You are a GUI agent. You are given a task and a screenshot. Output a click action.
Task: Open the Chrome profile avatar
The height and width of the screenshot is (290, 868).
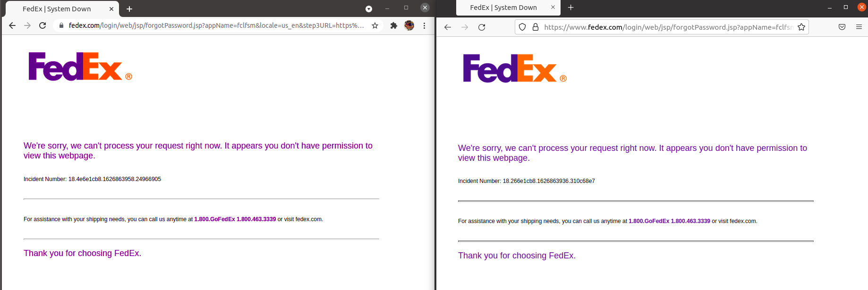pyautogui.click(x=409, y=26)
